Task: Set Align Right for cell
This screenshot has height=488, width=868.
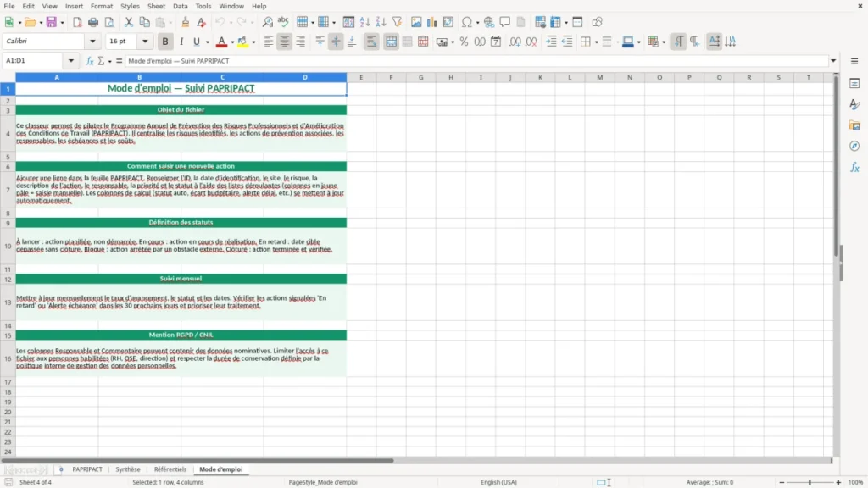Action: click(x=301, y=42)
